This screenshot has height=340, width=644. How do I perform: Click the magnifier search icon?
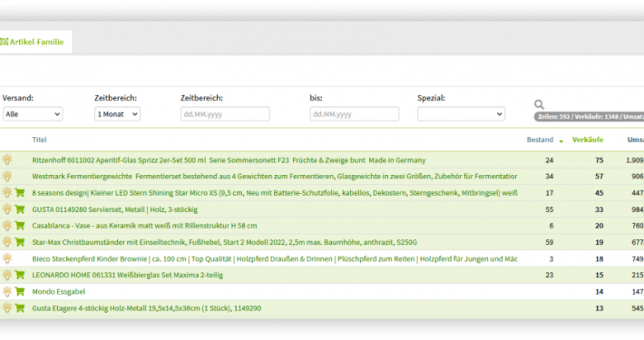point(539,104)
